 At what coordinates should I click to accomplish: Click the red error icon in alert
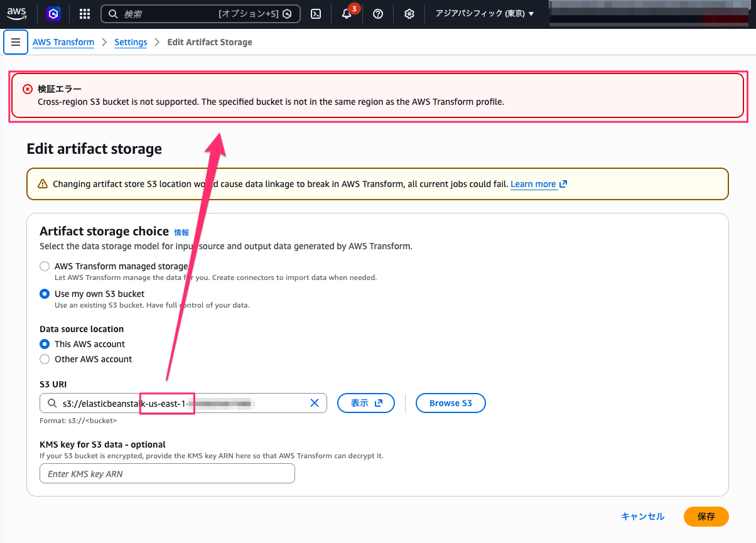28,89
